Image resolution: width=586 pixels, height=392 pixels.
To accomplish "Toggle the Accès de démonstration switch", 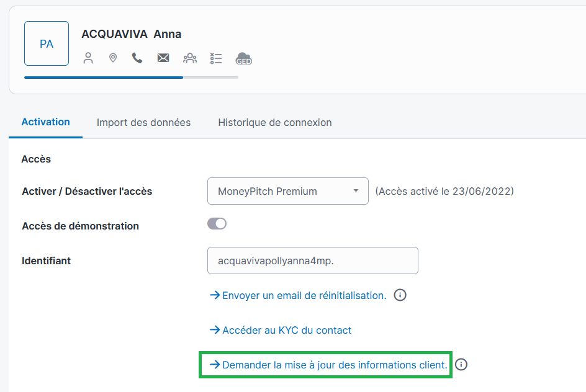I will 217,224.
